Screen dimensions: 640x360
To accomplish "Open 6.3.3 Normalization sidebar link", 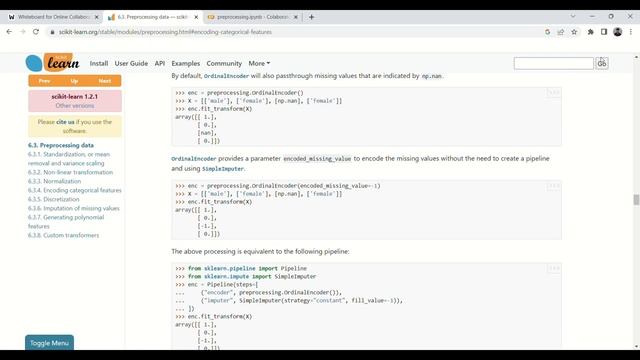I will [54, 181].
